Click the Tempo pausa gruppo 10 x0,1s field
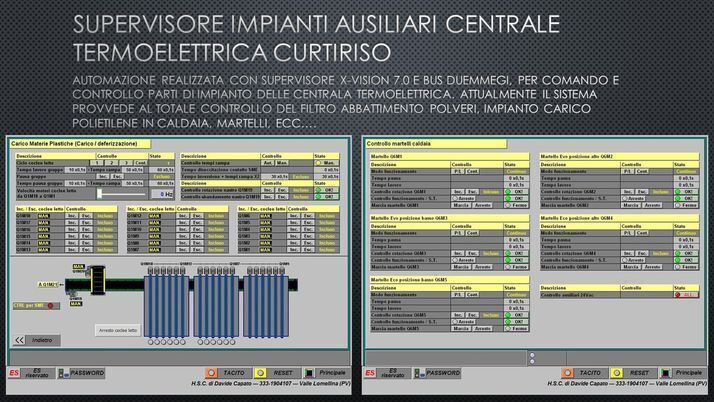Image resolution: width=714 pixels, height=402 pixels. (x=76, y=183)
